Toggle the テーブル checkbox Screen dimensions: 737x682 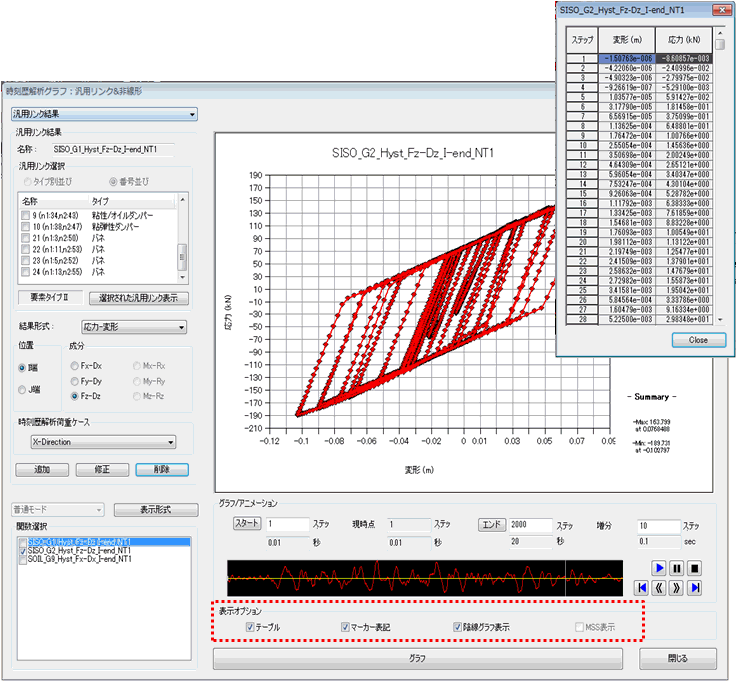click(x=250, y=627)
